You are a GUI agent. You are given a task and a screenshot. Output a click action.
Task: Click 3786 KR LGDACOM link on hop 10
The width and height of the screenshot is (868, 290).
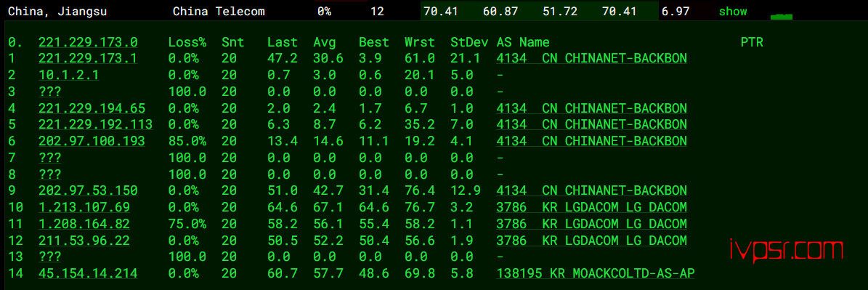(x=592, y=208)
